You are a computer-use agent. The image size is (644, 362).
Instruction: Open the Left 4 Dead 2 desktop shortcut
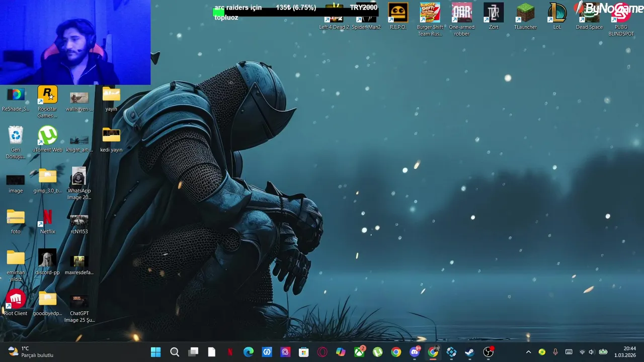click(334, 17)
